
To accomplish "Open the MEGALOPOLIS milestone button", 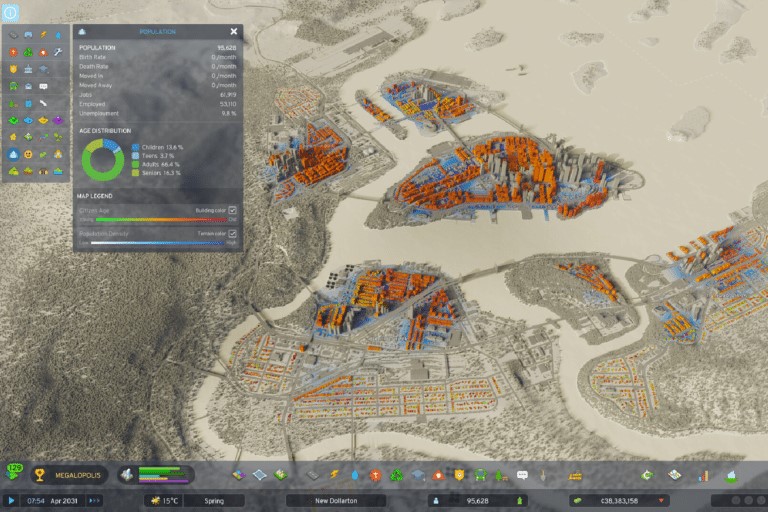I will coord(69,475).
